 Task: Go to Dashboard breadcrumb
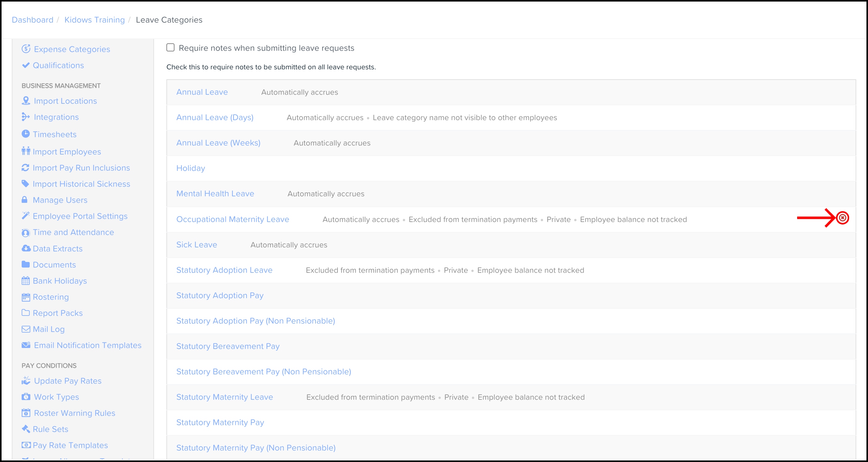32,20
